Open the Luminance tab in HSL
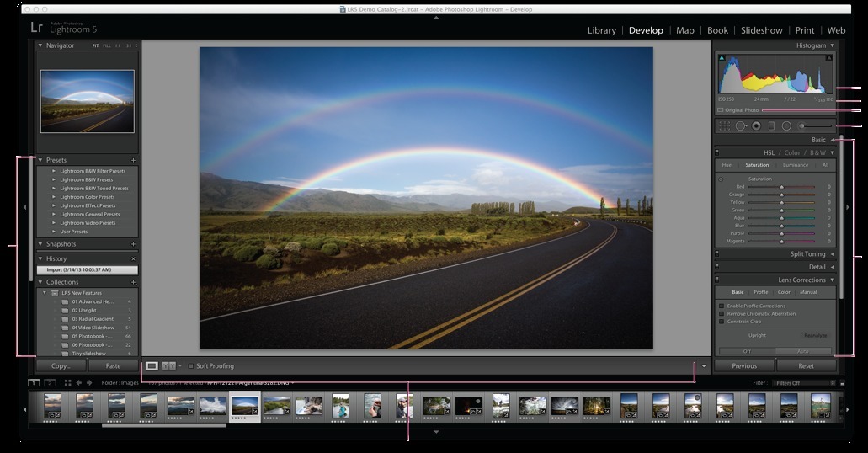 click(796, 165)
